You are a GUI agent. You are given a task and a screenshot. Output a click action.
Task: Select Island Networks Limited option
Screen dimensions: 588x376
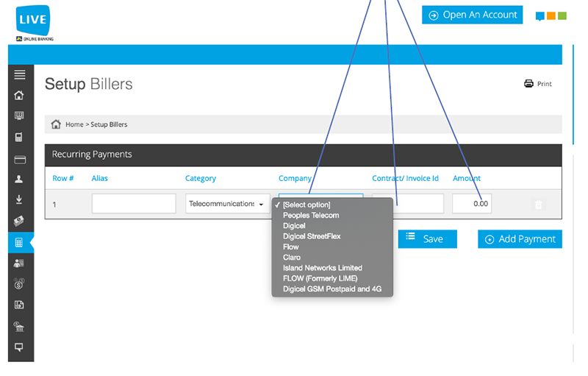(x=323, y=268)
